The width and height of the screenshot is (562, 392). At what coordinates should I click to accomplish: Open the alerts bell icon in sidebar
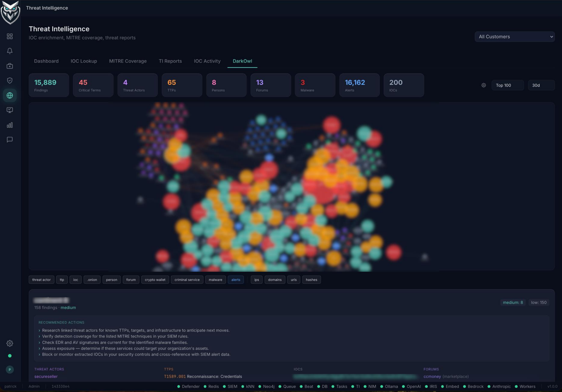click(10, 51)
